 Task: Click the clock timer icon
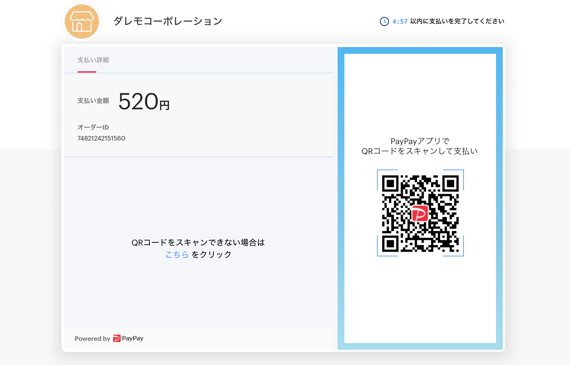pos(384,21)
